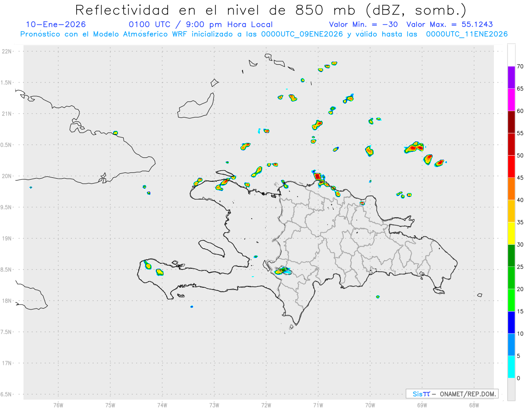Click the gold 35–40 dBZ colorbar segment

point(511,211)
